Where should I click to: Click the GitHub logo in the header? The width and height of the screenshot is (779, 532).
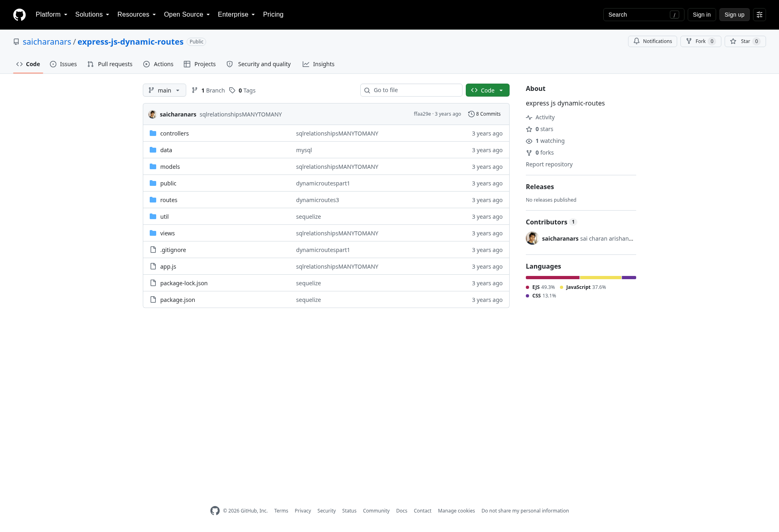19,15
